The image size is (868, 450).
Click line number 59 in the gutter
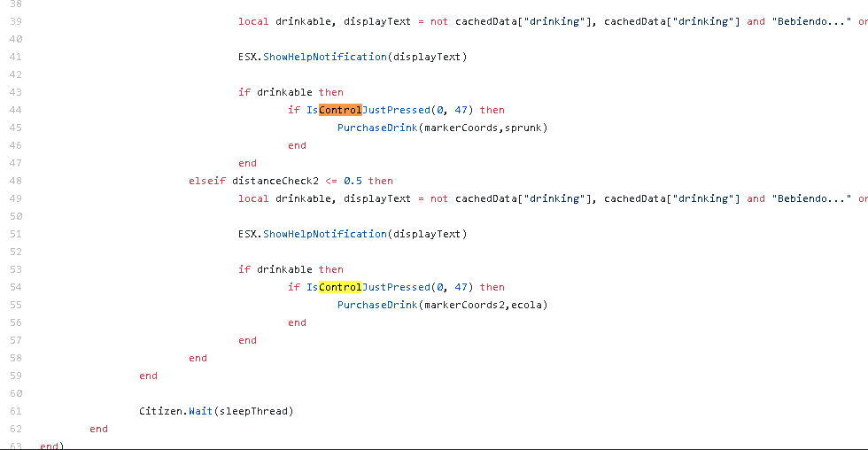click(x=16, y=376)
